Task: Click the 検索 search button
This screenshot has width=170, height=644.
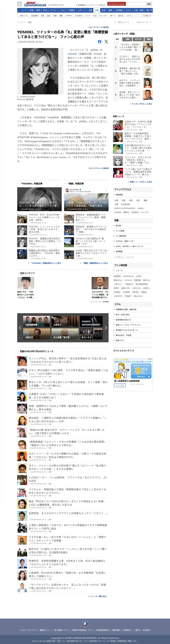Action: (x=149, y=4)
